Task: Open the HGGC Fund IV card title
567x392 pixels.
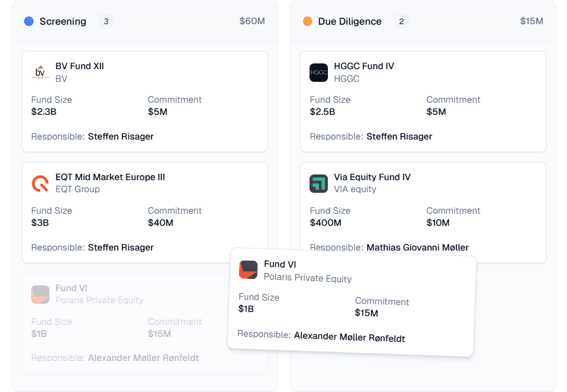Action: coord(364,66)
